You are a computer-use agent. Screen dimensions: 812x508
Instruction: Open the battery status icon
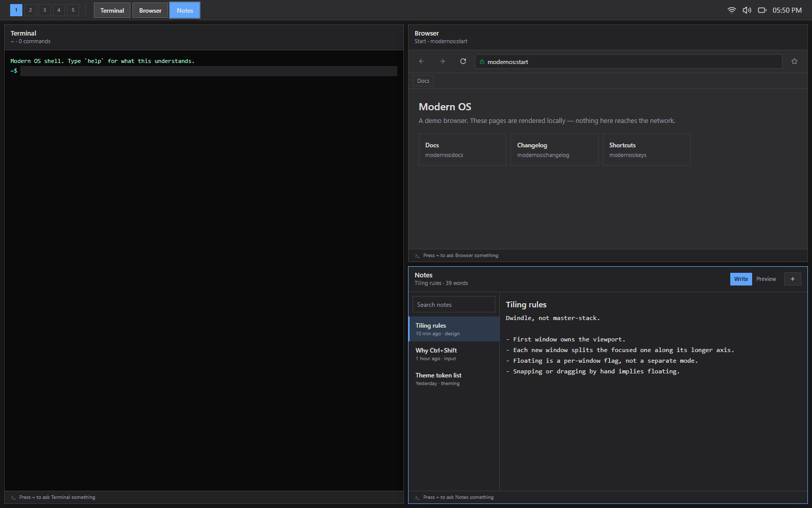pos(762,10)
